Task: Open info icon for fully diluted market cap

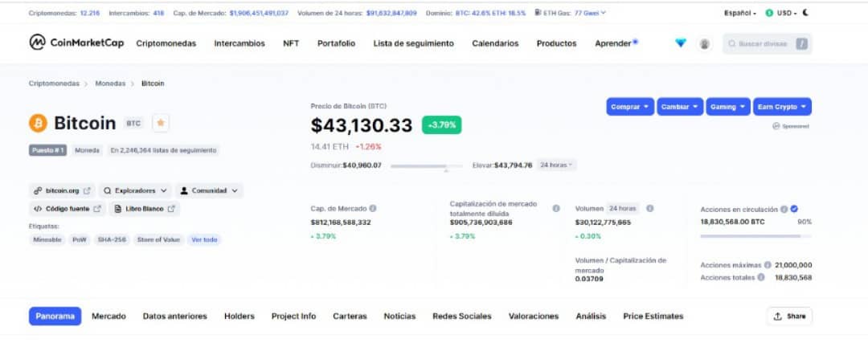Action: coord(556,209)
